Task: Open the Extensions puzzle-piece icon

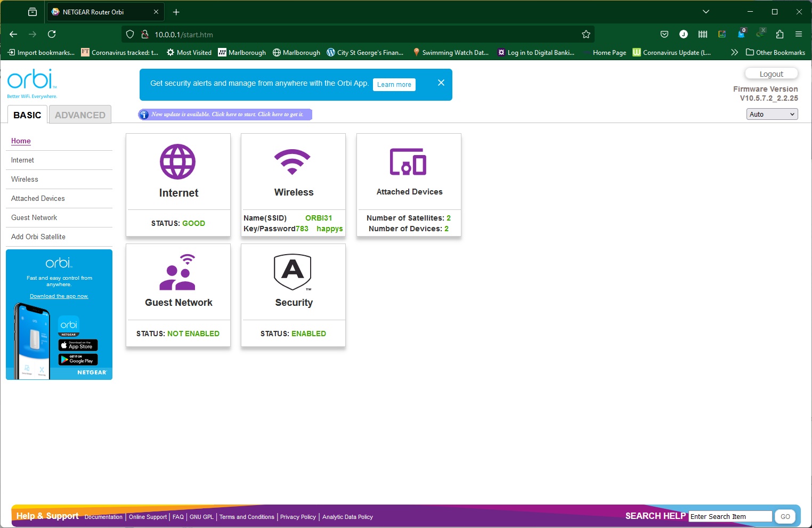Action: tap(779, 34)
